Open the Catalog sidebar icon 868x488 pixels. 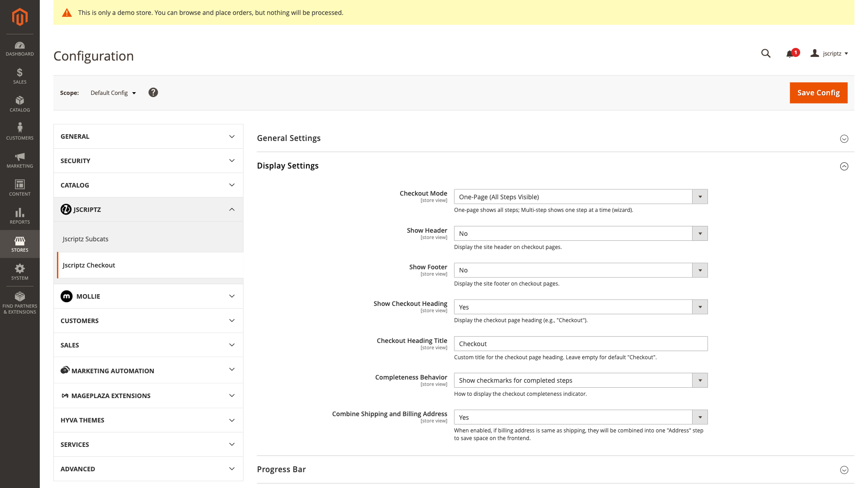pyautogui.click(x=19, y=103)
